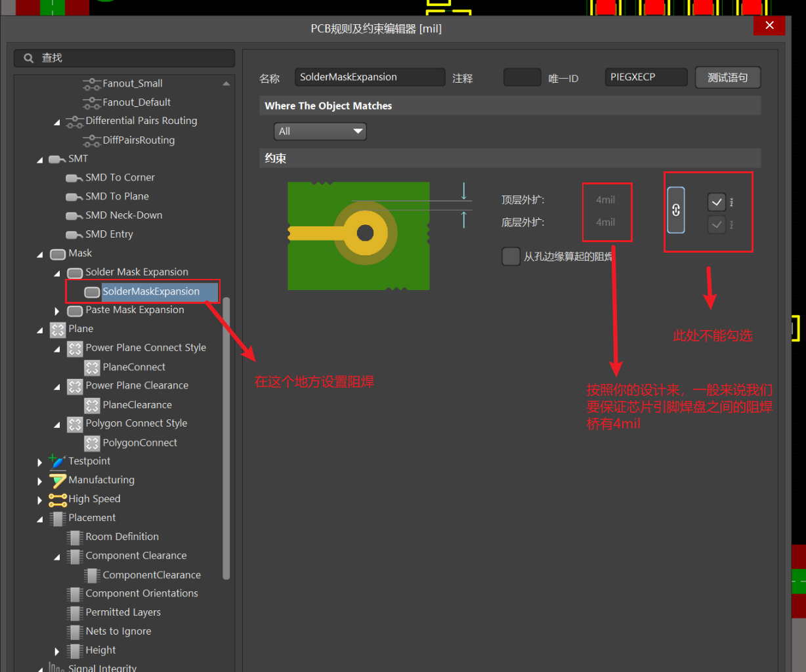The image size is (806, 672).
Task: Click the Fanout_Default rule icon
Action: [92, 103]
